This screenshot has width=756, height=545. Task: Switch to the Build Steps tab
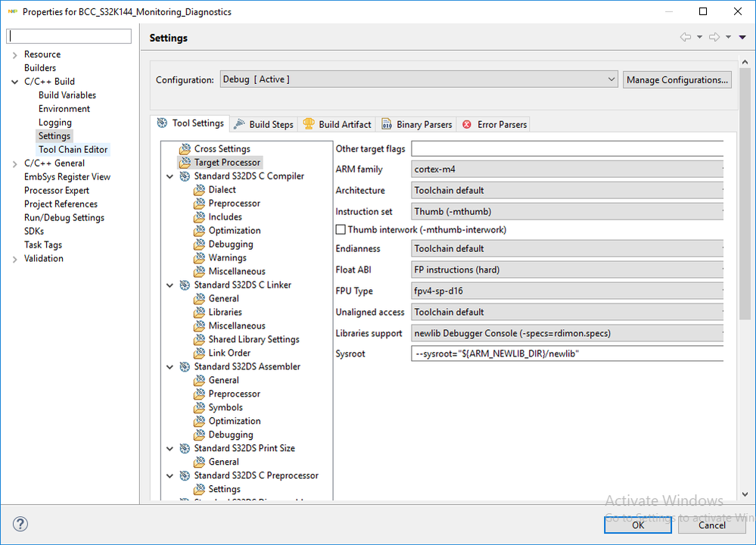[x=263, y=124]
